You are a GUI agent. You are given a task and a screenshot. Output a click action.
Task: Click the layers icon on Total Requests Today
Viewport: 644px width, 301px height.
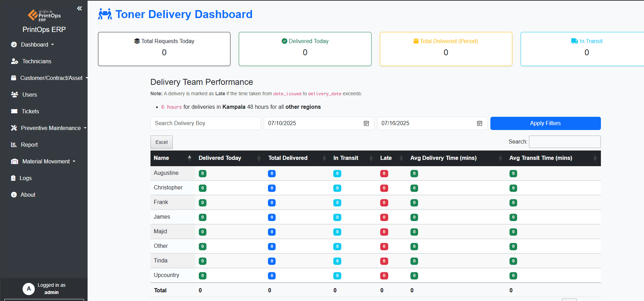pos(137,41)
